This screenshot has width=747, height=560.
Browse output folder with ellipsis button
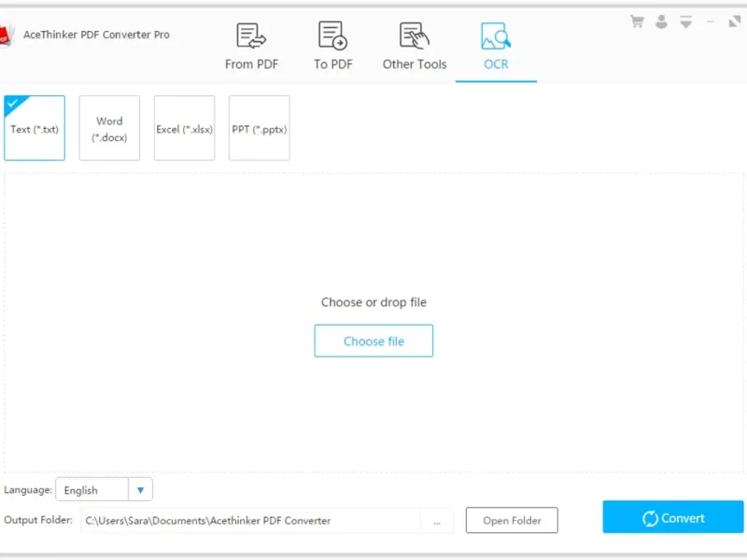(437, 521)
